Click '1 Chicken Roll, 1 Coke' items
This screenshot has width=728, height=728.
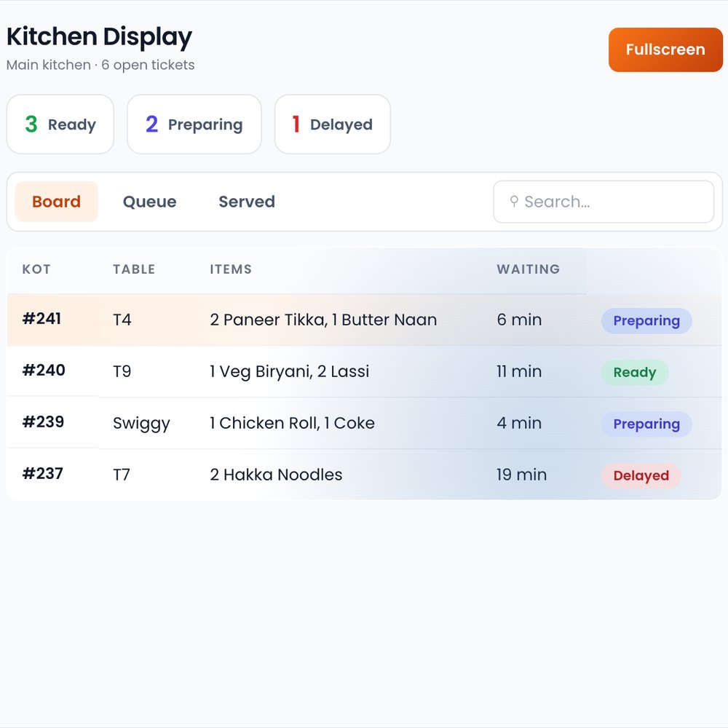click(293, 423)
